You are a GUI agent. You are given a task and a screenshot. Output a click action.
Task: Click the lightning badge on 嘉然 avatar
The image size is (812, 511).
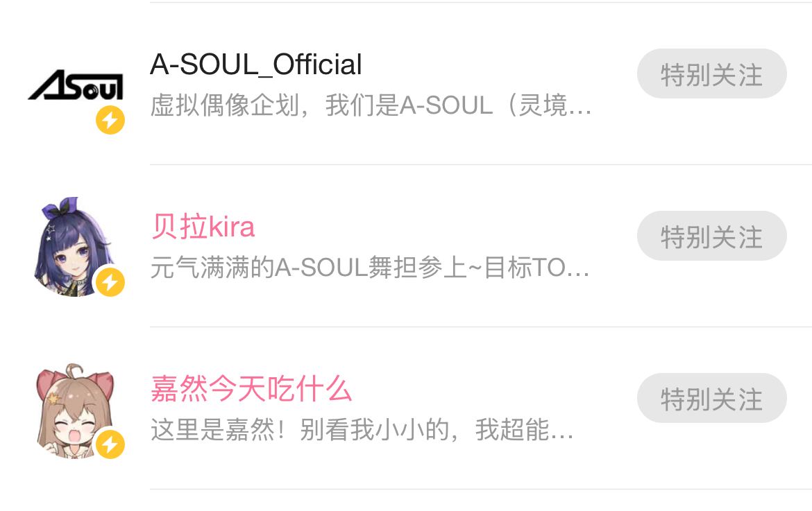110,444
